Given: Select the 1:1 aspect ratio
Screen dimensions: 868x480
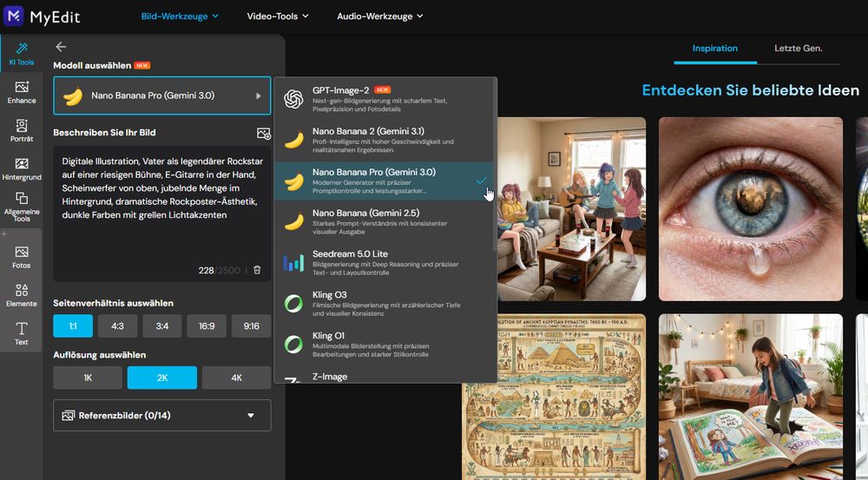Looking at the screenshot, I should 73,326.
